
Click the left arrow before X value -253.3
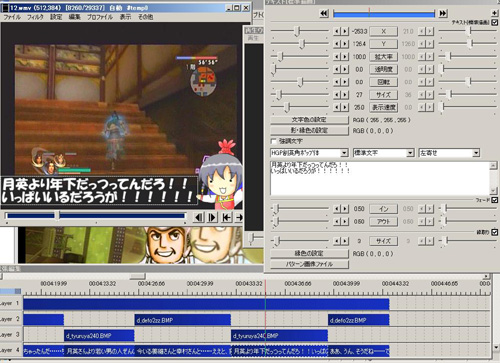point(337,31)
